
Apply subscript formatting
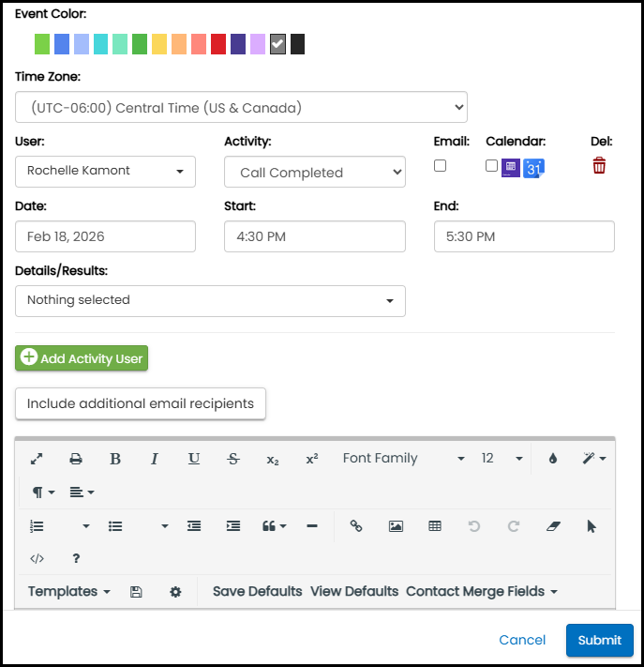pos(273,460)
